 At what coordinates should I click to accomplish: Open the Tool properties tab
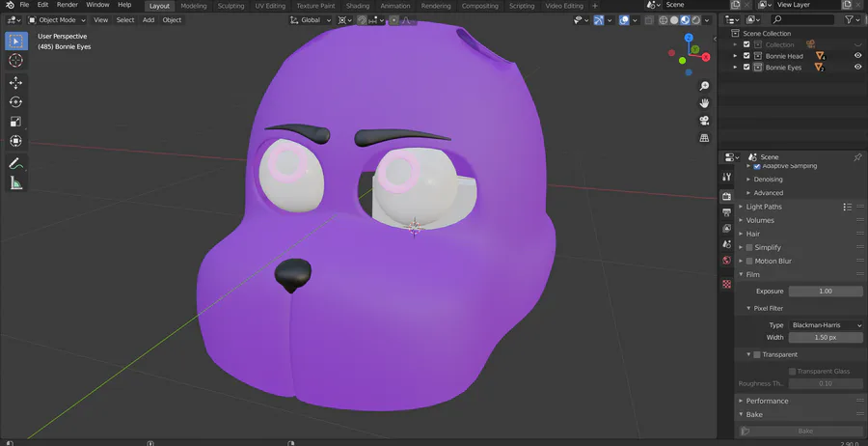tap(727, 177)
